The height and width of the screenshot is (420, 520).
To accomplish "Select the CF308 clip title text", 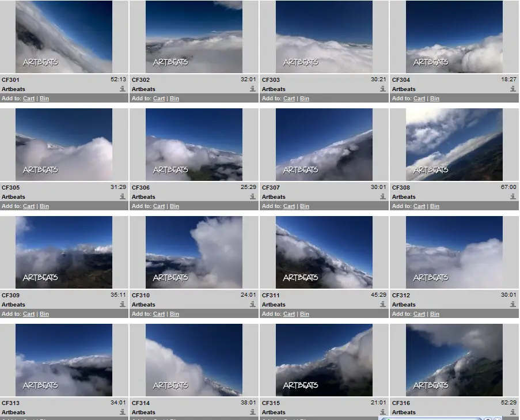I will tap(401, 187).
